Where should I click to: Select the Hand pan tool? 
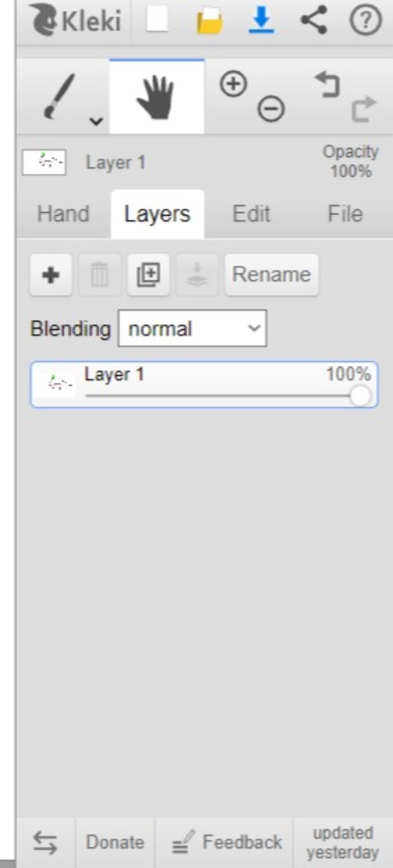pyautogui.click(x=157, y=97)
